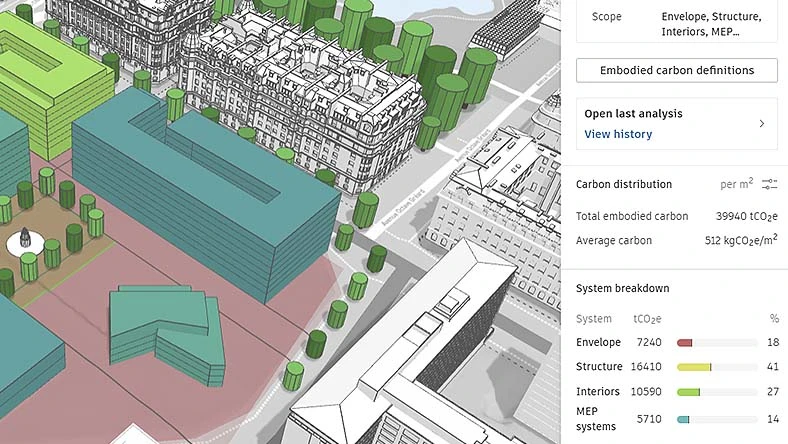788x444 pixels.
Task: Click the Scope field value text
Action: point(711,24)
